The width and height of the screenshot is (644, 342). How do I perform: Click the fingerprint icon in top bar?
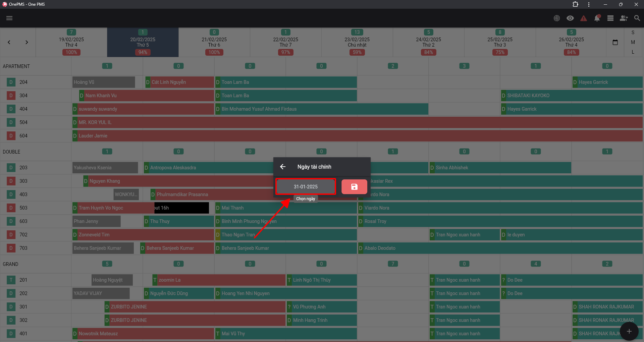[557, 18]
